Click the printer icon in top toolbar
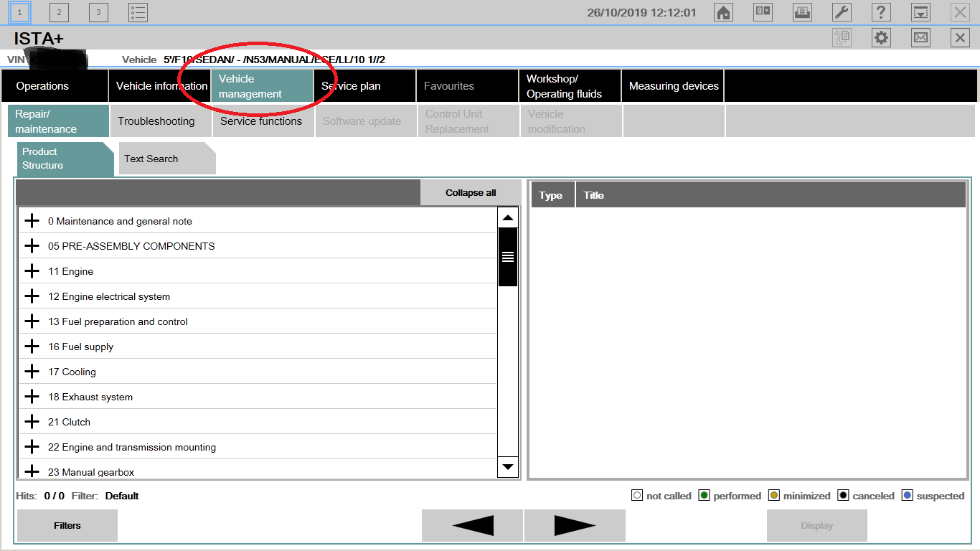980x551 pixels. (802, 12)
